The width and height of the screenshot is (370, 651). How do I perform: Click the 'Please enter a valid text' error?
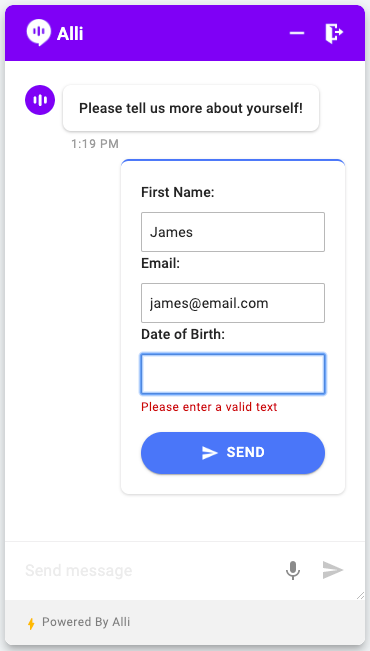click(209, 407)
